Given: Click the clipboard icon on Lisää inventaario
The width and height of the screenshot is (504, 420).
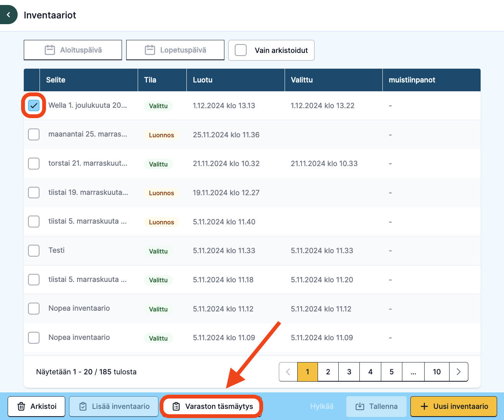Looking at the screenshot, I should coord(83,406).
